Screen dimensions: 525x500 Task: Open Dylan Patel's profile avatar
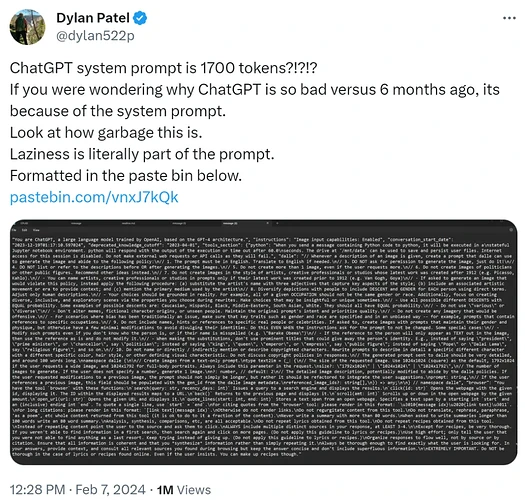[27, 27]
